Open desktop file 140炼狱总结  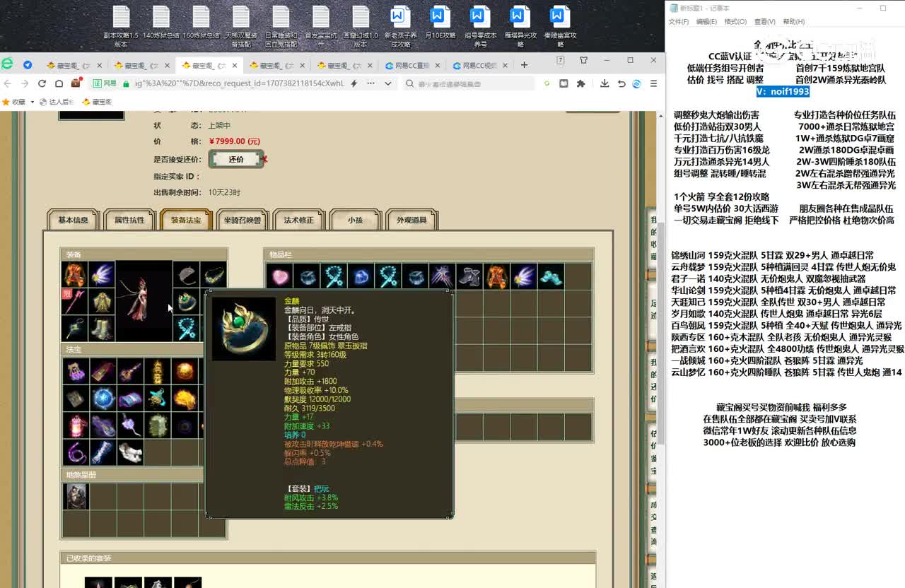point(161,23)
